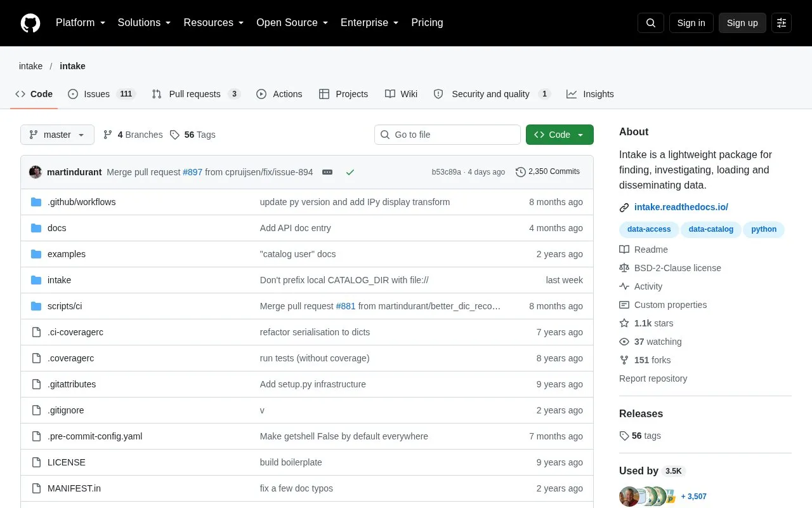
Task: Open the Activity link
Action: coord(641,286)
